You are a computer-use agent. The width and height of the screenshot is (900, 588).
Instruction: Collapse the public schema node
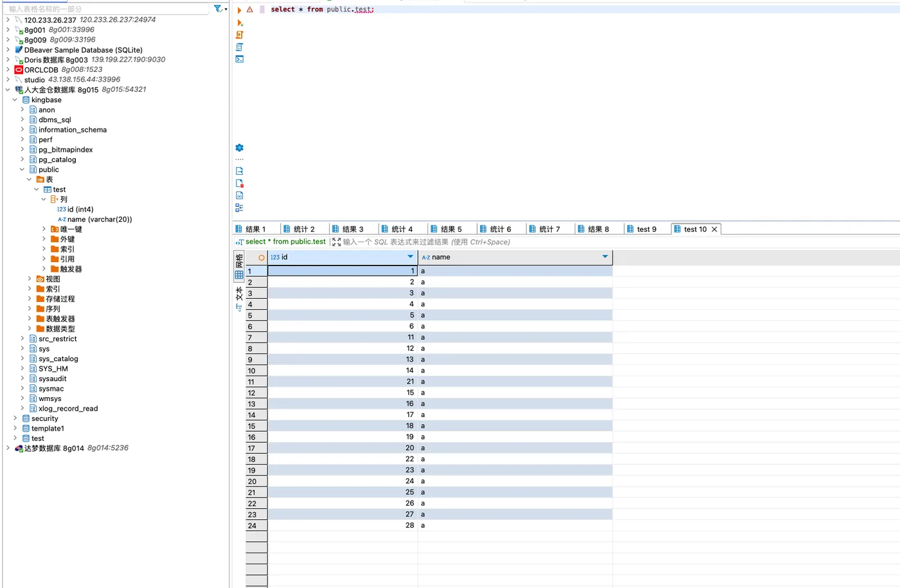pos(22,170)
